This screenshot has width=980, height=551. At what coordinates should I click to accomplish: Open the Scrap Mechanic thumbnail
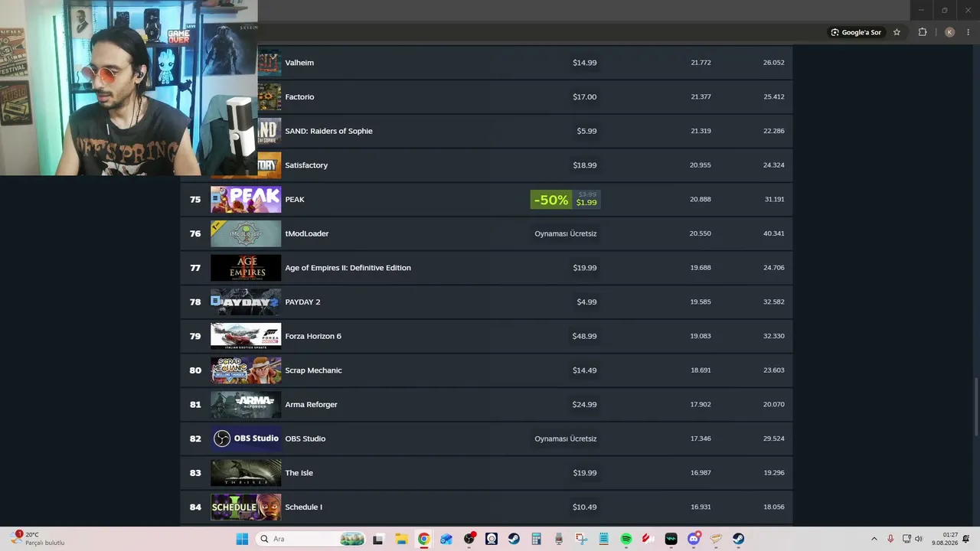point(246,370)
